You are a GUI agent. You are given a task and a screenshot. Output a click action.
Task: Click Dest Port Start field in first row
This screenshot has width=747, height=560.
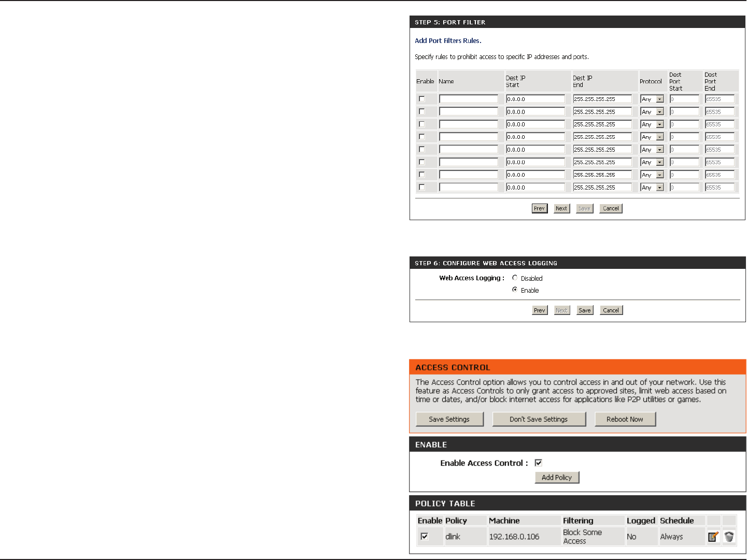point(684,99)
